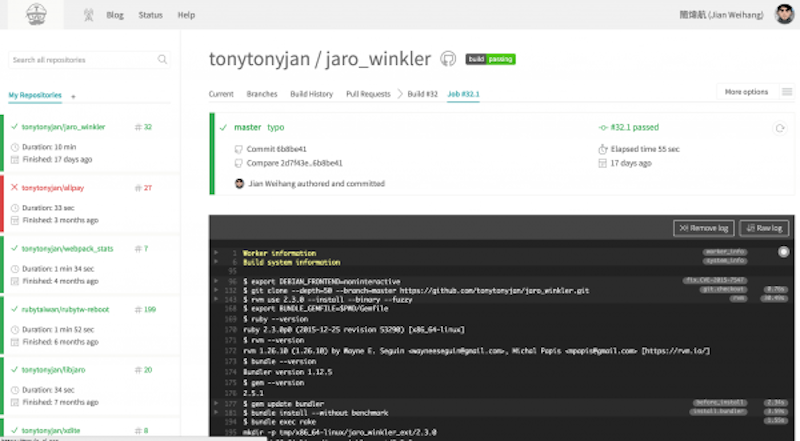Open commit 6b8be41 link

277,149
